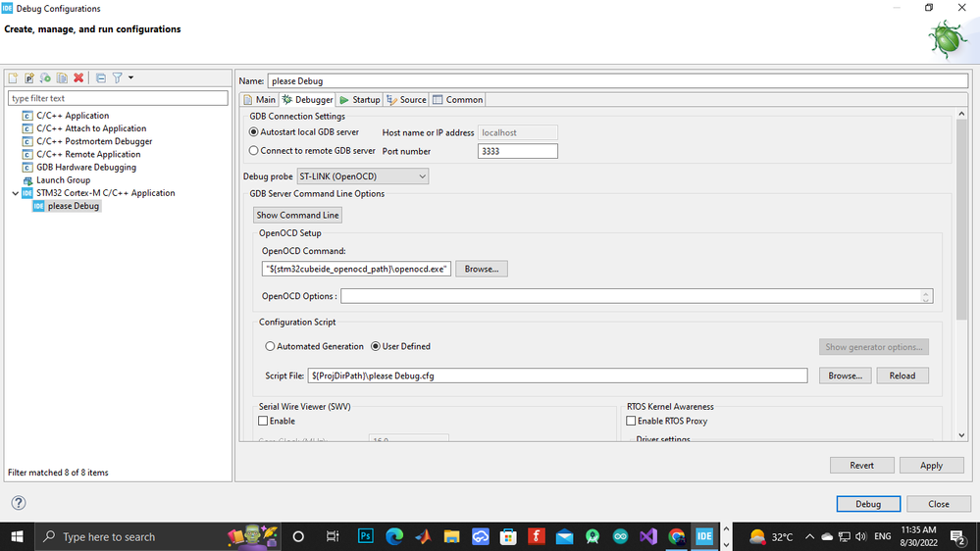
Task: Open Windows Start menu
Action: coord(17,536)
